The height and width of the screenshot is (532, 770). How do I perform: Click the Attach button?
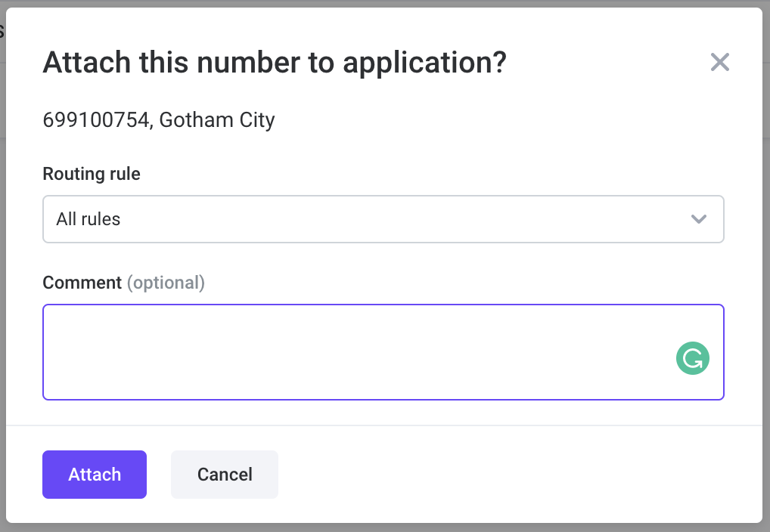click(x=95, y=475)
